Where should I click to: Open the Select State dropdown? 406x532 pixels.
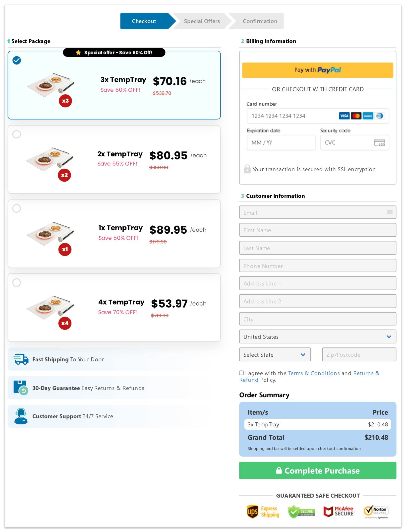[275, 354]
